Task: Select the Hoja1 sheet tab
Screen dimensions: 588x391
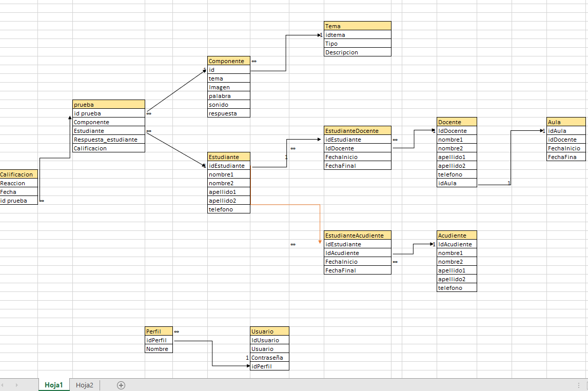Action: tap(54, 385)
